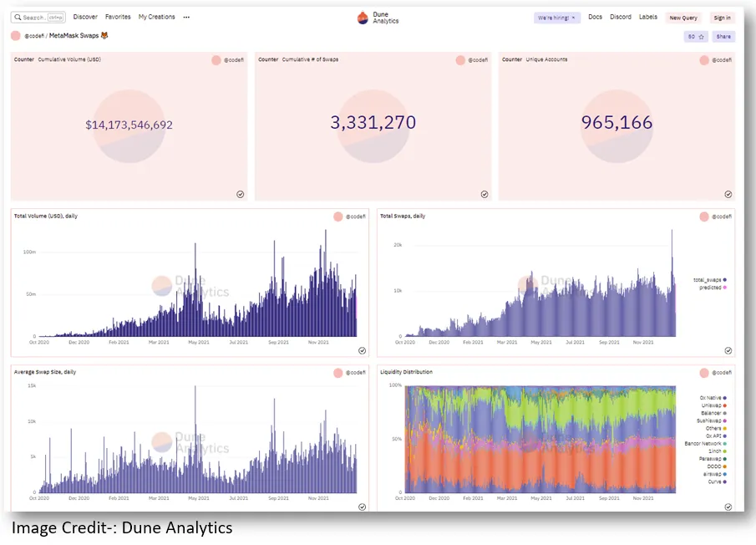Toggle the Sushiswap legend series
This screenshot has height=545, width=756.
point(712,421)
